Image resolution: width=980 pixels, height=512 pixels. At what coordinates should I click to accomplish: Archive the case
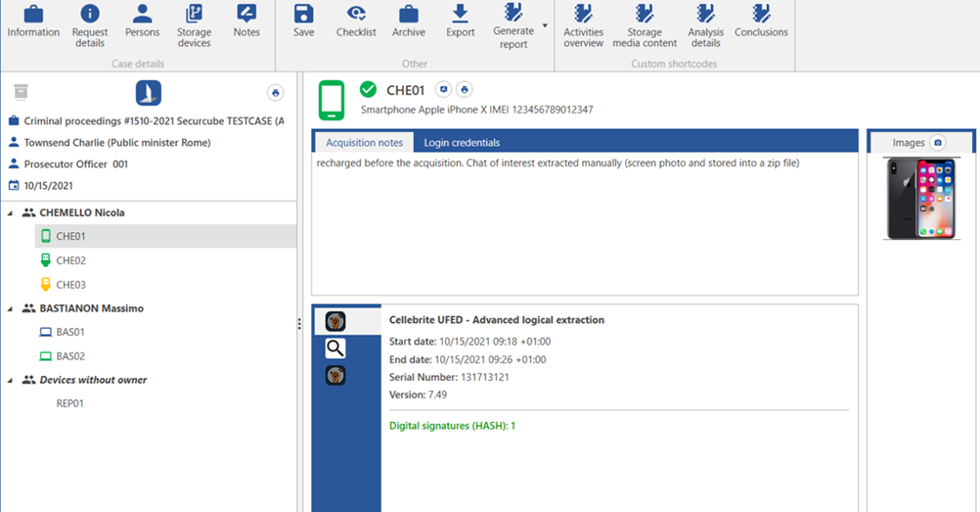point(408,22)
